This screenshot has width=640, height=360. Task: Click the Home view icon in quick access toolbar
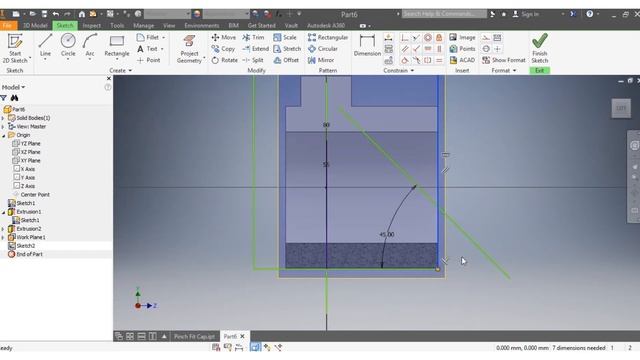pos(82,14)
